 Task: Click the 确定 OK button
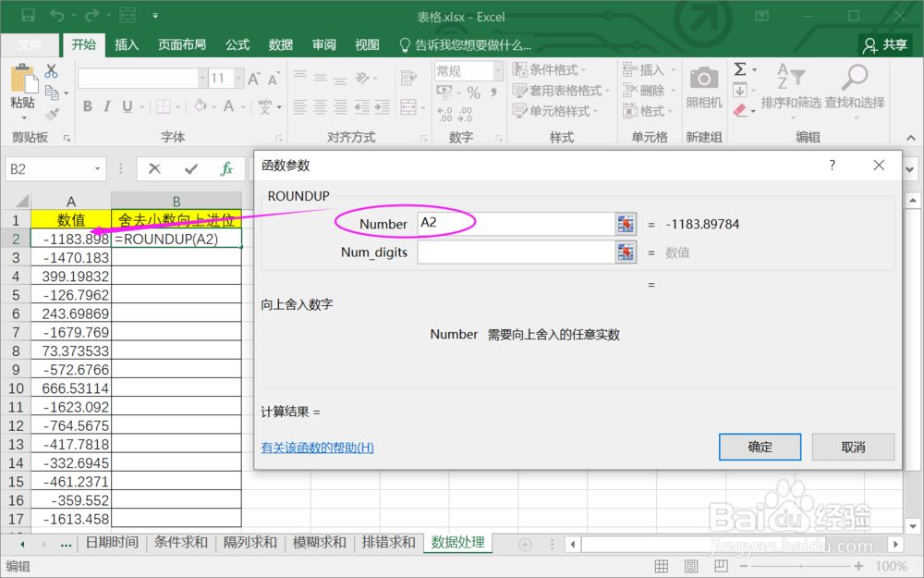point(760,447)
